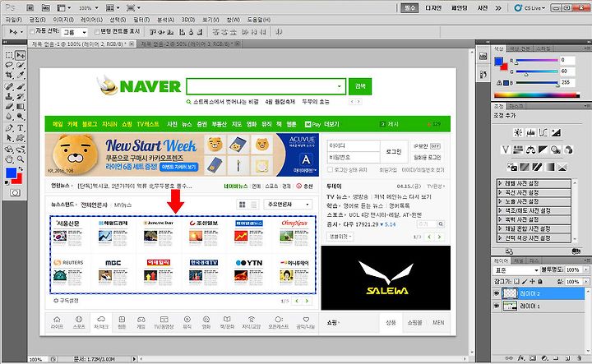Select the Gradient tool
This screenshot has height=364, width=592.
coord(21,106)
